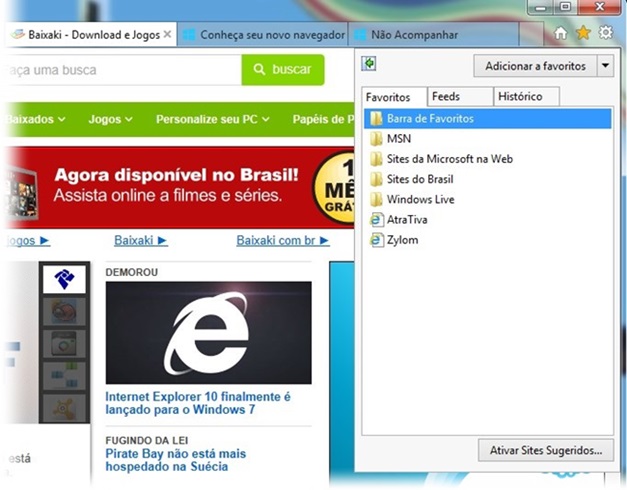Open the Zylom favorite
The image size is (627, 490).
pos(488,240)
